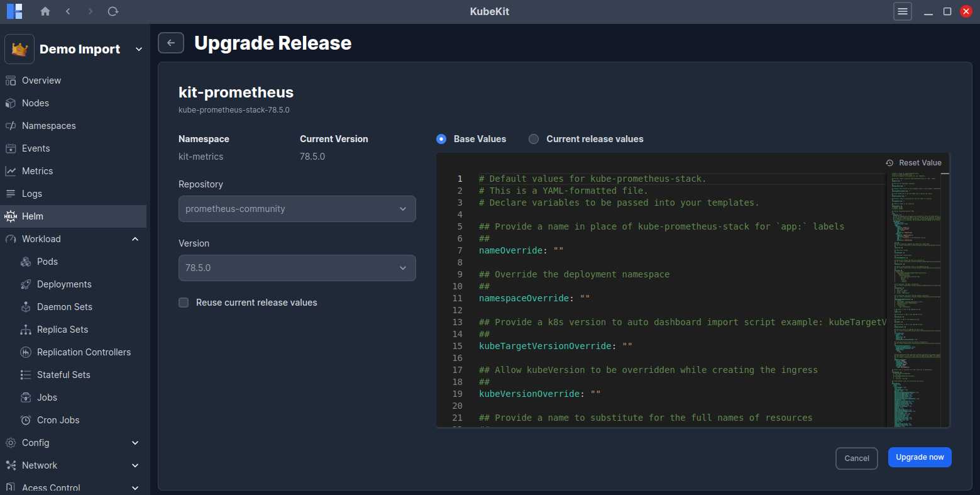Image resolution: width=980 pixels, height=495 pixels.
Task: View cluster Events
Action: [x=11, y=148]
